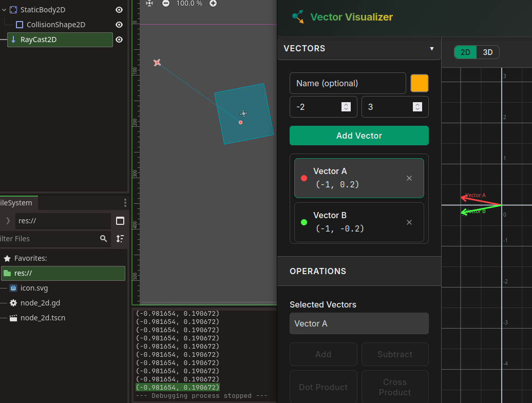Toggle visibility of CollisionShape2D
Screen dimensions: 532x403
point(119,25)
